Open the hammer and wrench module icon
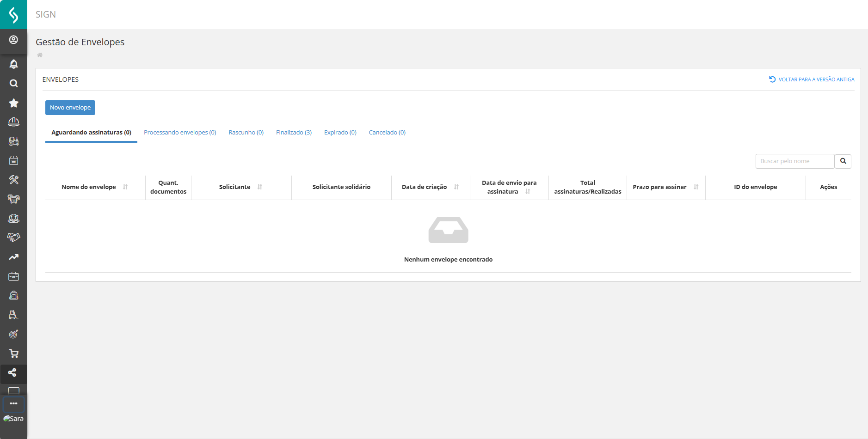Viewport: 868px width, 439px height. click(13, 180)
